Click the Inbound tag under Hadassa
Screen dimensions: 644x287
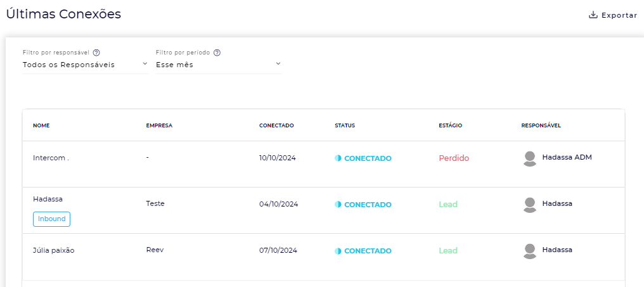point(51,219)
